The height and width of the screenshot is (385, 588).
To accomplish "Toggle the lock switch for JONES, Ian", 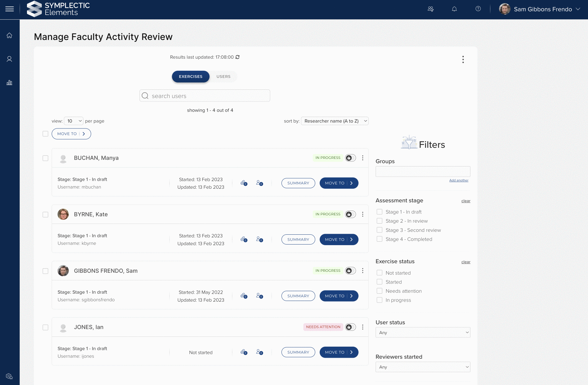I will point(350,327).
